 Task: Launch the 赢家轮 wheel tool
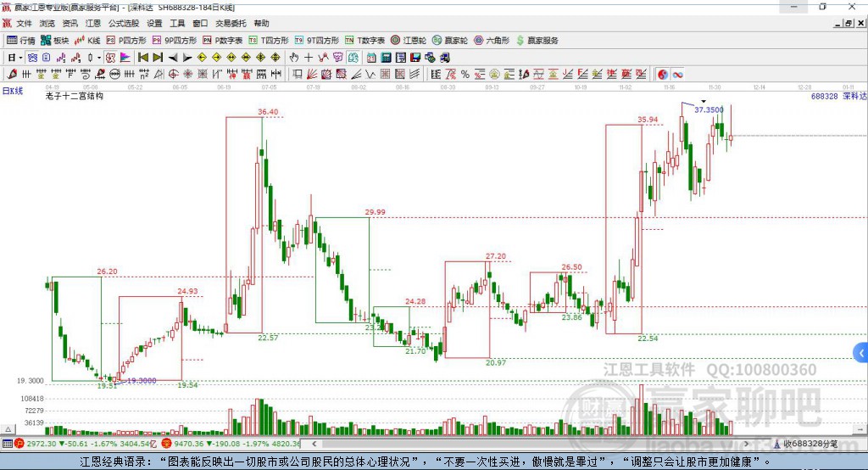(450, 41)
